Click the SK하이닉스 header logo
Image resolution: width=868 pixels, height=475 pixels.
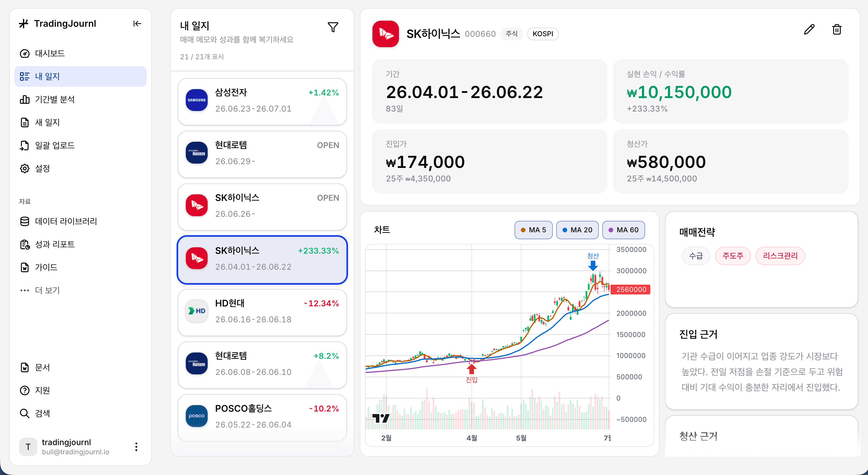tap(385, 34)
